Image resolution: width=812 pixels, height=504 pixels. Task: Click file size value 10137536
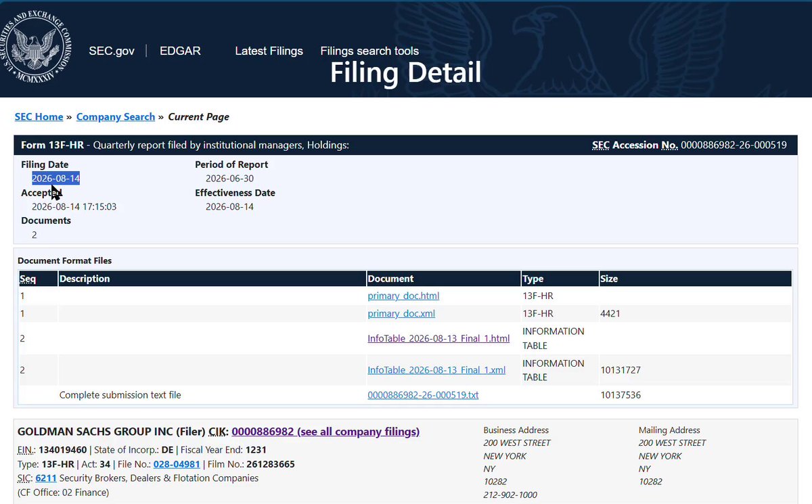[621, 395]
